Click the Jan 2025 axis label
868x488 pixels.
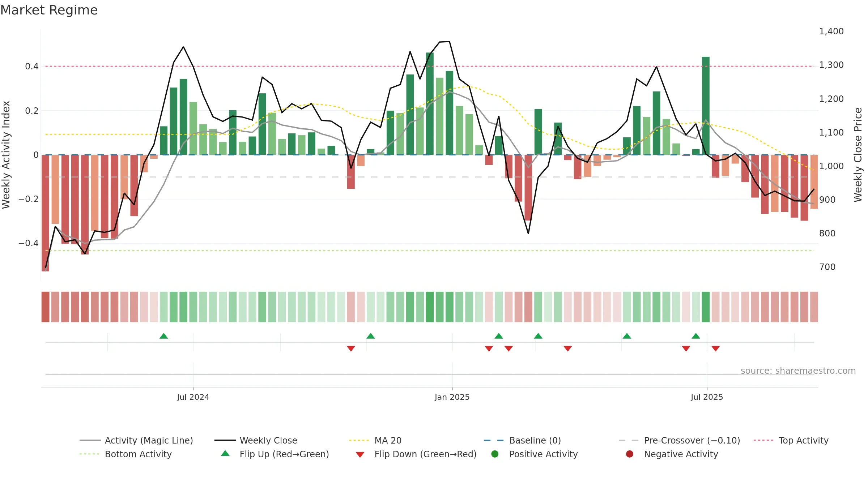click(452, 397)
